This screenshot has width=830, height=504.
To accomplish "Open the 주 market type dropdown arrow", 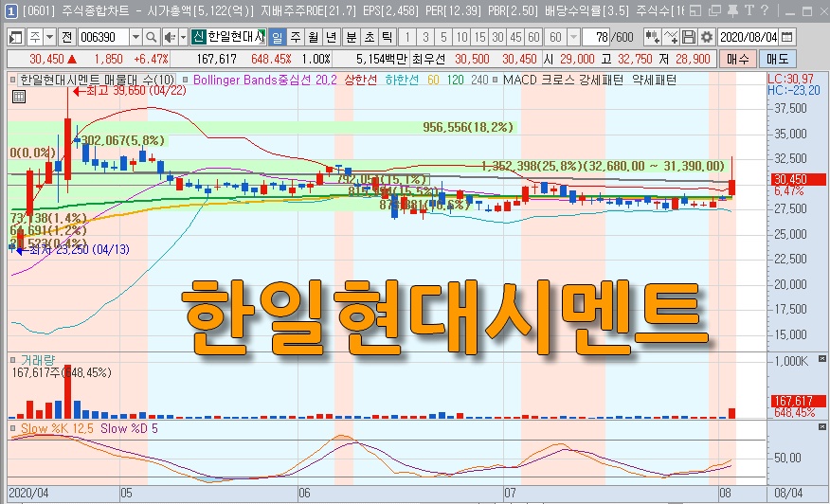I will tap(50, 37).
